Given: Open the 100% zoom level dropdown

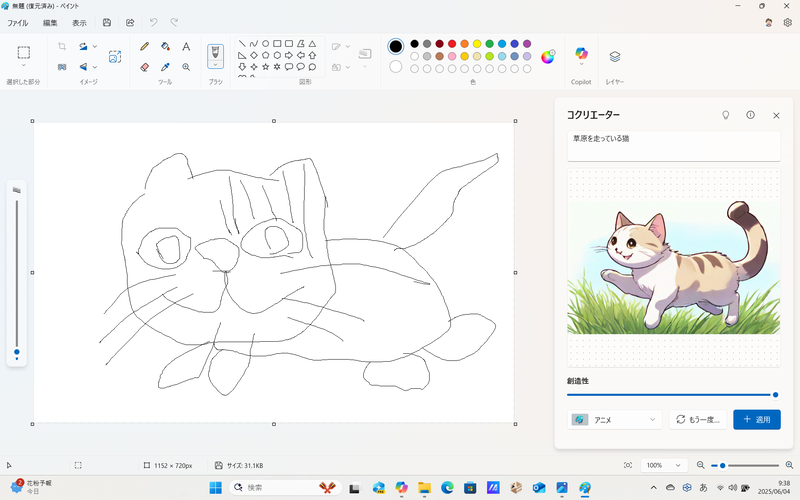Looking at the screenshot, I should pos(663,465).
